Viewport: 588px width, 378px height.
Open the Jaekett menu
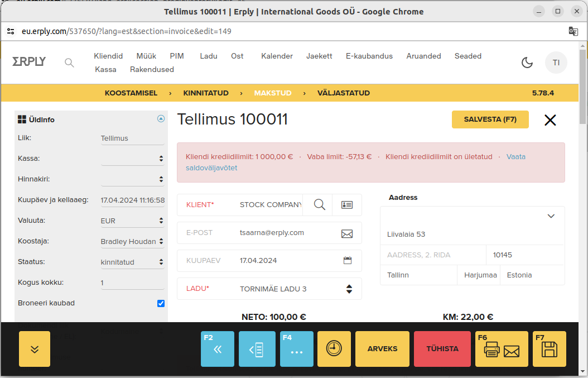[x=319, y=56]
